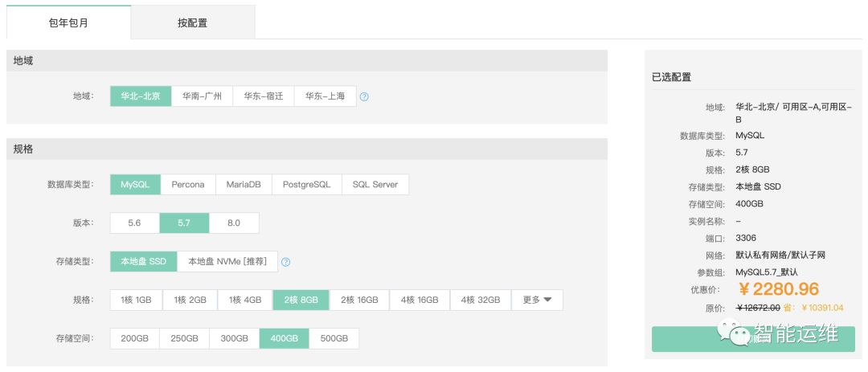Viewport: 868px width, 372px height.
Task: Open the storage type help icon
Action: click(285, 262)
